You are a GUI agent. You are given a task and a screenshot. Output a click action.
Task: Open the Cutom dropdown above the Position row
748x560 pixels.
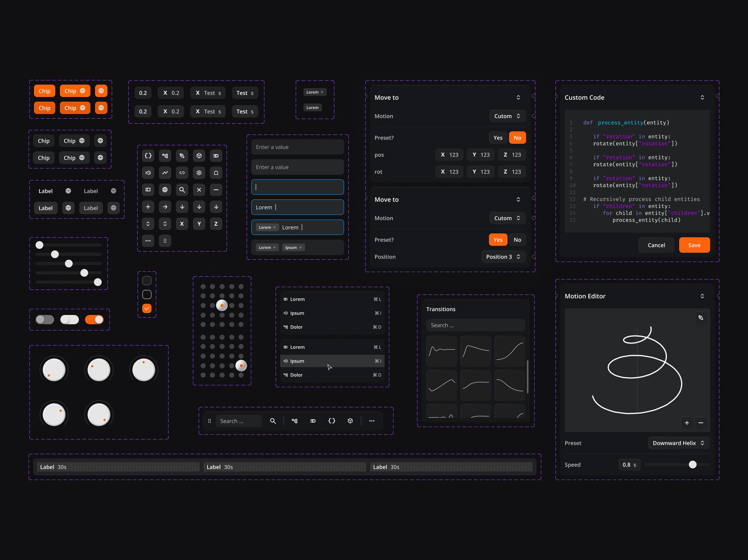508,218
